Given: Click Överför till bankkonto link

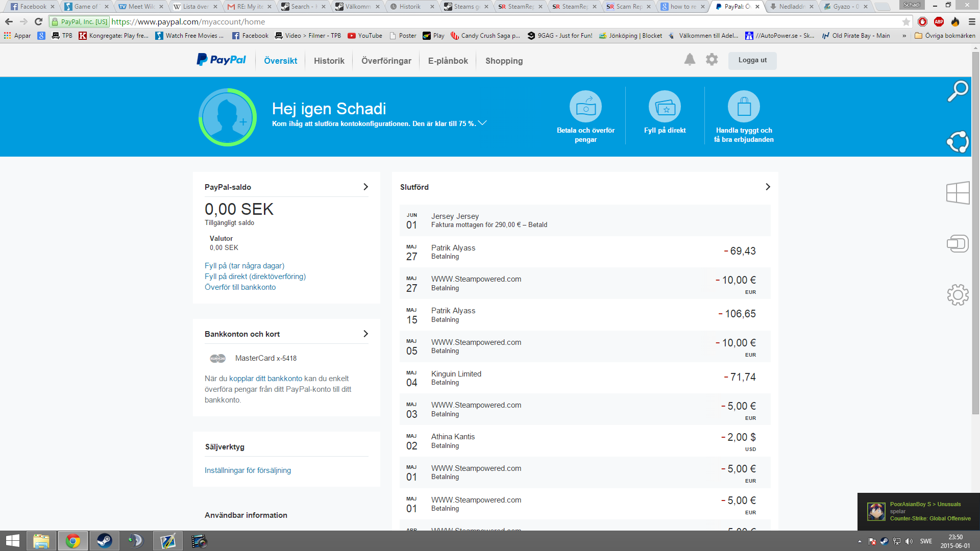Looking at the screenshot, I should [240, 287].
